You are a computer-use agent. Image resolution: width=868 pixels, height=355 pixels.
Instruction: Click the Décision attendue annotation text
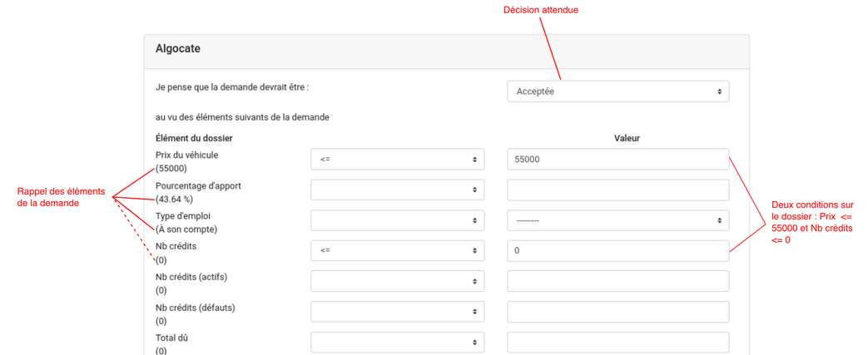point(541,10)
